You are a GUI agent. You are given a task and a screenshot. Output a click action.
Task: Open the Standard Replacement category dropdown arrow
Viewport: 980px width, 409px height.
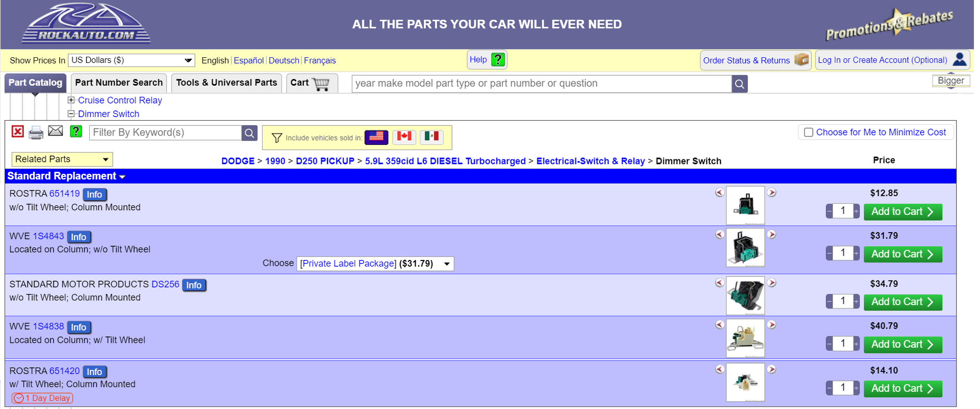122,177
